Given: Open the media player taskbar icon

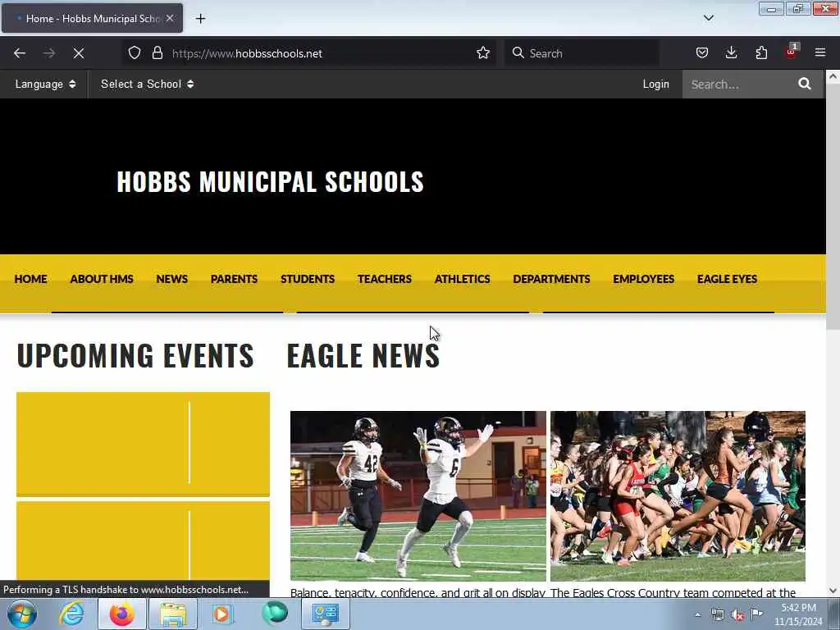Looking at the screenshot, I should 221,614.
